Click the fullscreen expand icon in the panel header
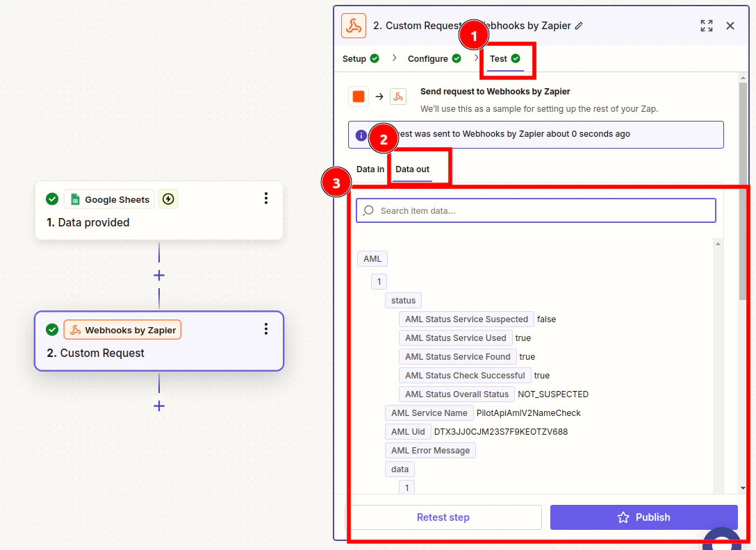Screen dimensions: 756x550 pyautogui.click(x=706, y=25)
